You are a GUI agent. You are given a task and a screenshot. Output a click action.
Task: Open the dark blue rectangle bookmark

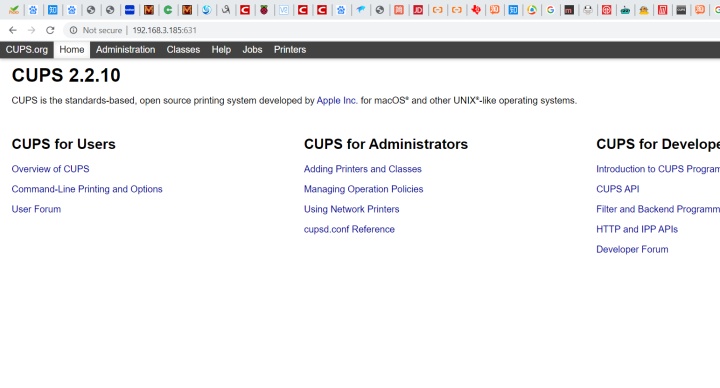[129, 10]
